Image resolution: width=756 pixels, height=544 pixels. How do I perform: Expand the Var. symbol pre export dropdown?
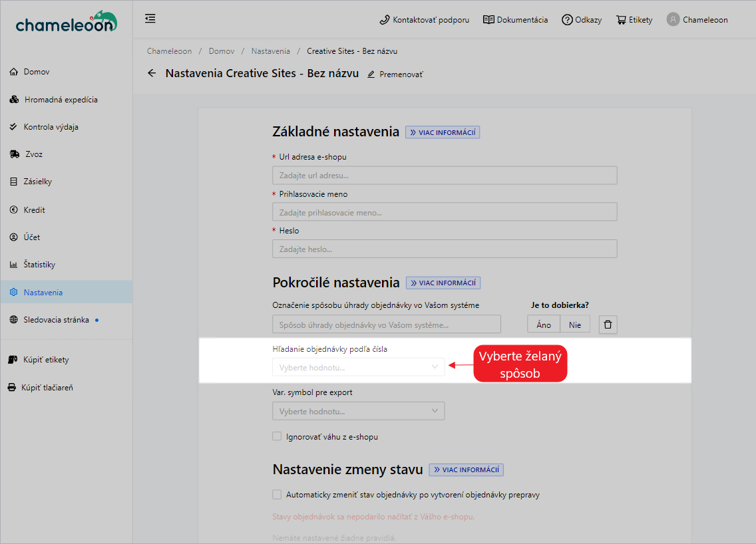click(359, 411)
